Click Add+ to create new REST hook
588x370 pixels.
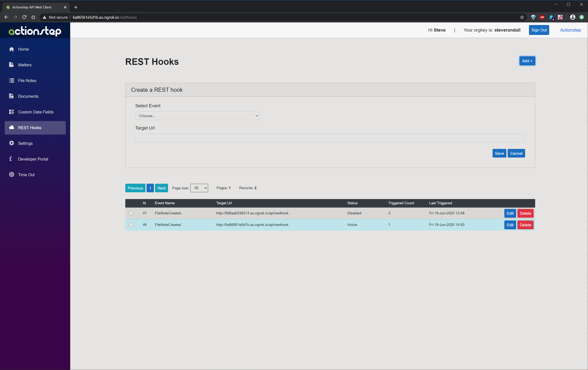click(527, 61)
